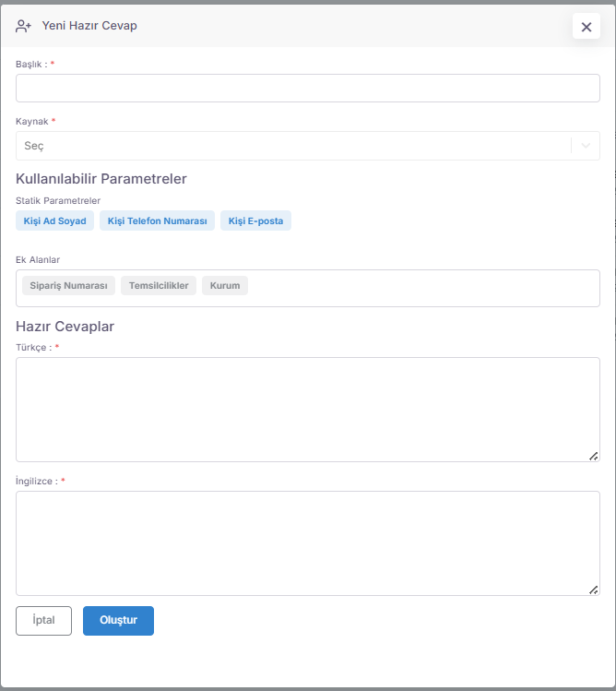This screenshot has height=691, width=616.
Task: Click the Kaynak dropdown chevron arrow
Action: (x=586, y=146)
